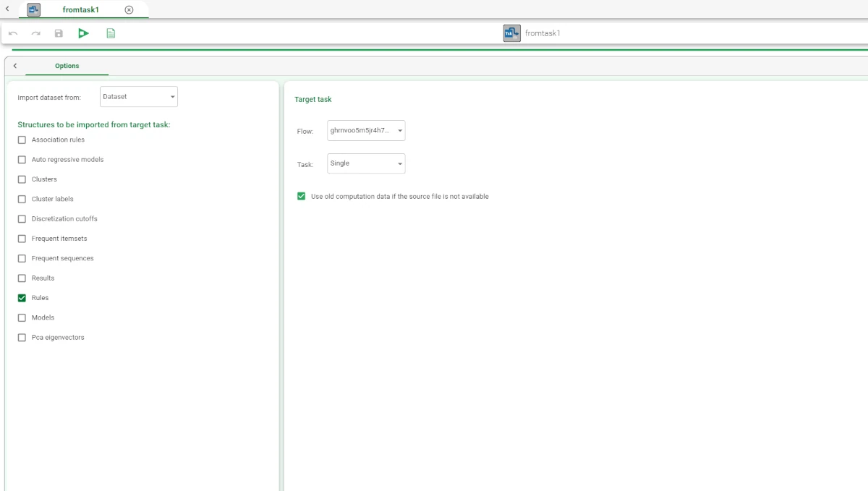Tick the Discretization cutoffs checkbox
This screenshot has height=491, width=868.
click(22, 219)
